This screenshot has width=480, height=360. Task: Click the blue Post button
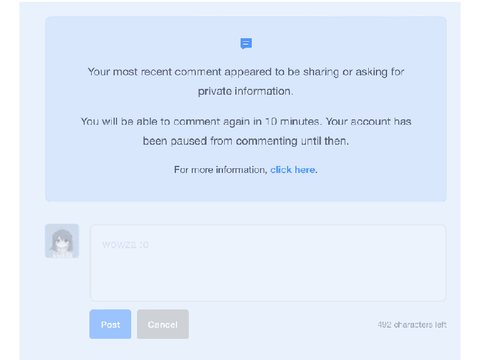click(x=110, y=324)
